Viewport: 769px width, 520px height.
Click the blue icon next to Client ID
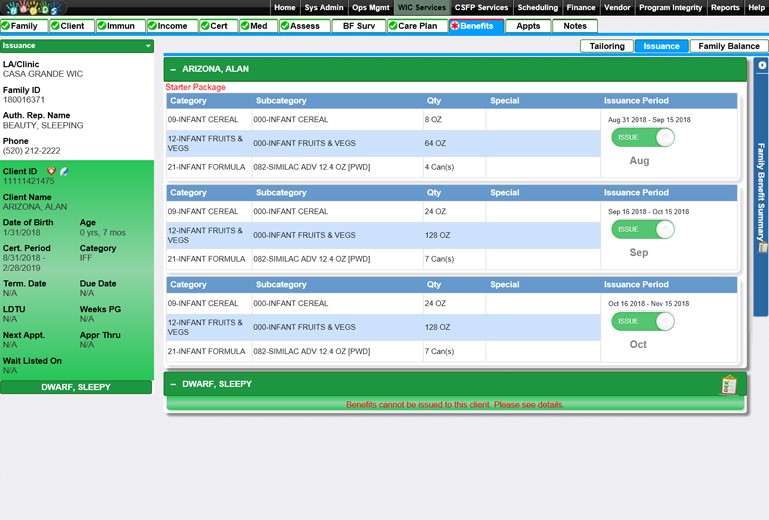tap(63, 171)
